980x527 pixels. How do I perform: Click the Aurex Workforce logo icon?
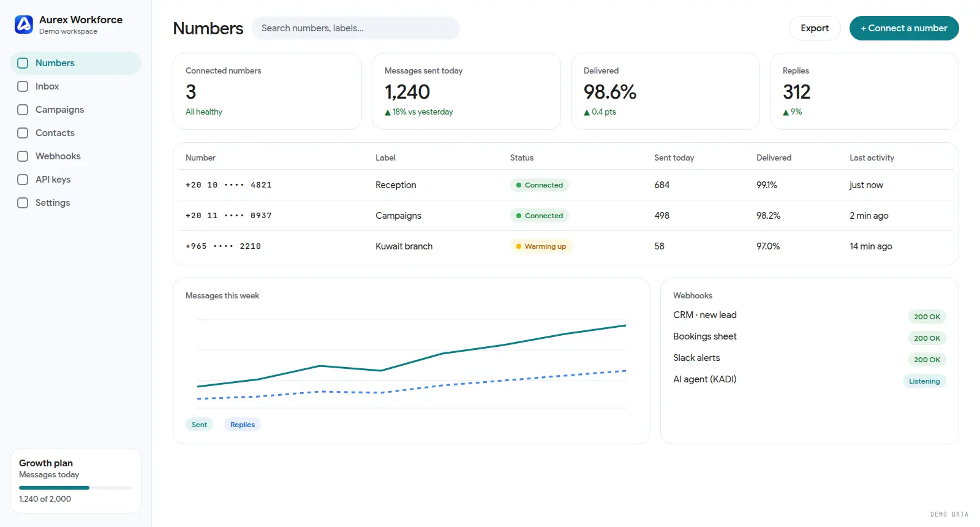click(24, 25)
